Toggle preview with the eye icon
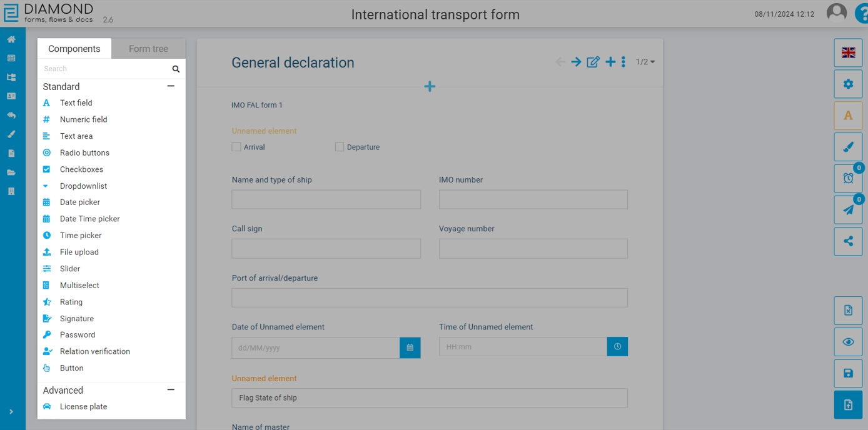The width and height of the screenshot is (868, 430). tap(848, 342)
